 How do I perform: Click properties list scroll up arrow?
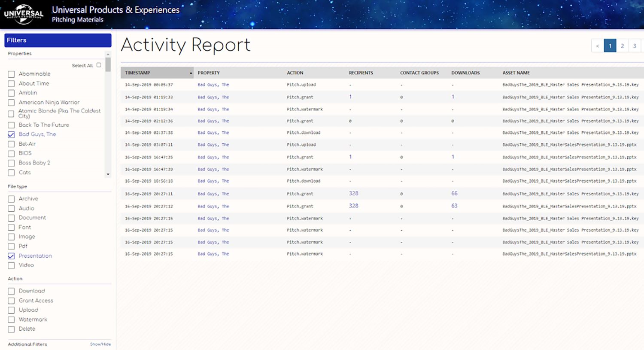(108, 54)
